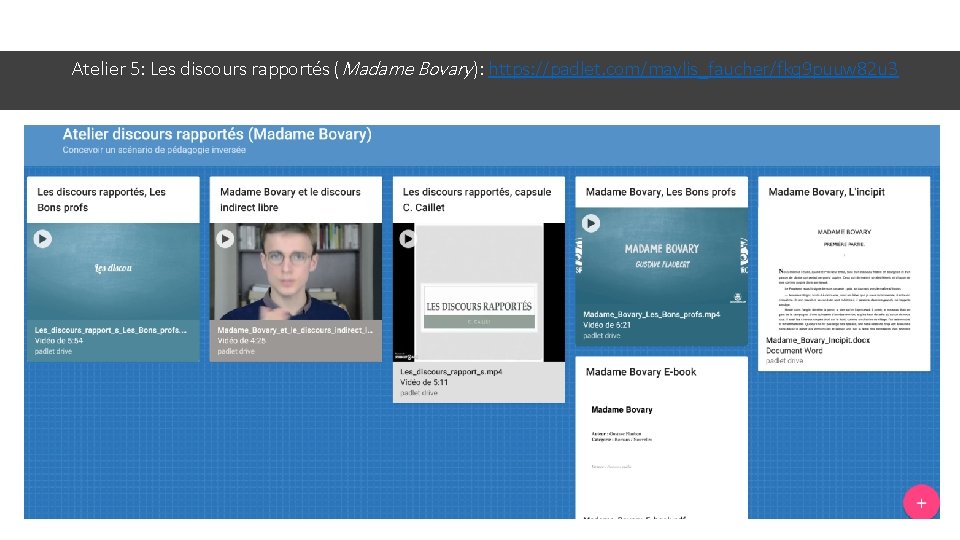The image size is (960, 540).
Task: Select card title 'Madame Bovary, Les Bons profs'
Action: (661, 192)
